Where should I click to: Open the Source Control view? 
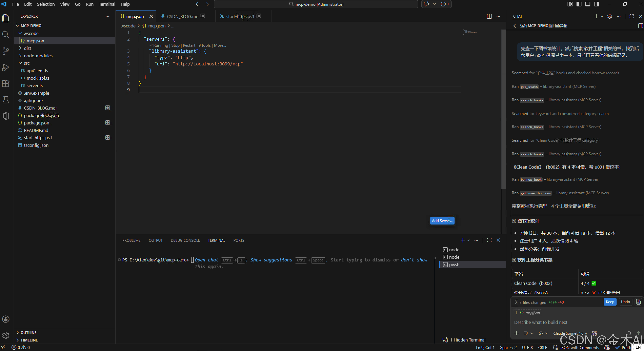[x=5, y=51]
